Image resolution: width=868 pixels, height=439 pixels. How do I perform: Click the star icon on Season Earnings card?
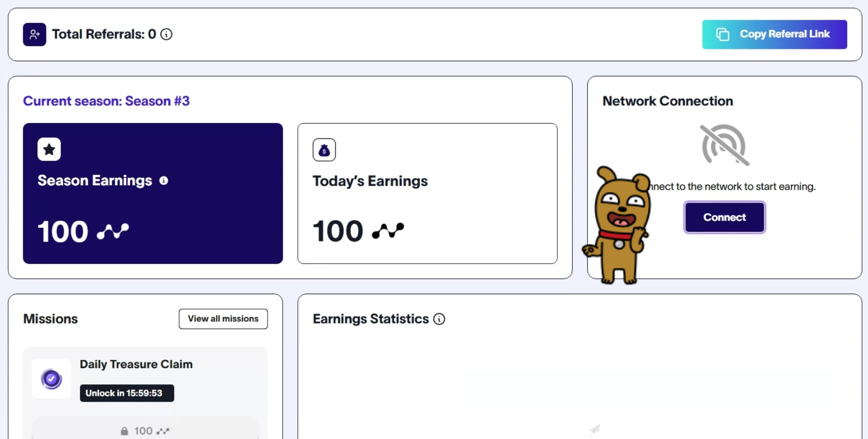pyautogui.click(x=49, y=149)
